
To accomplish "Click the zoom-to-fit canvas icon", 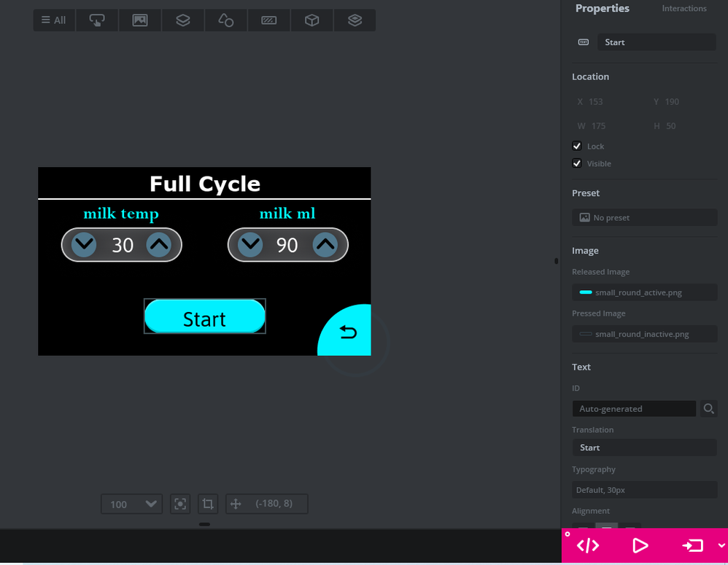I will click(180, 504).
